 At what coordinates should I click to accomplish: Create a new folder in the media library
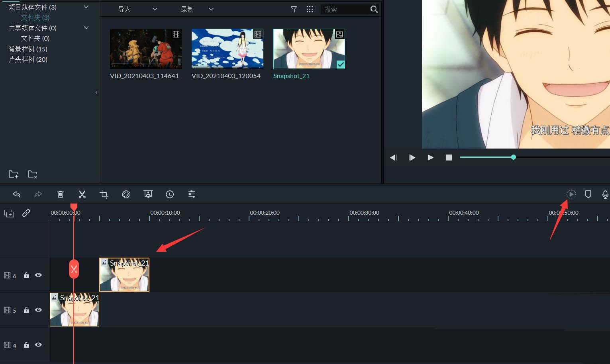pyautogui.click(x=13, y=174)
